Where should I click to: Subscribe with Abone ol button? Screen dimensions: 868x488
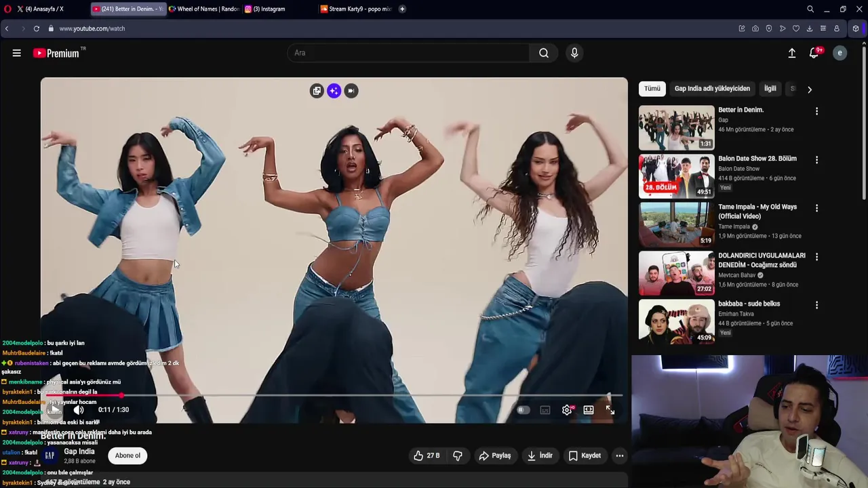(x=127, y=455)
